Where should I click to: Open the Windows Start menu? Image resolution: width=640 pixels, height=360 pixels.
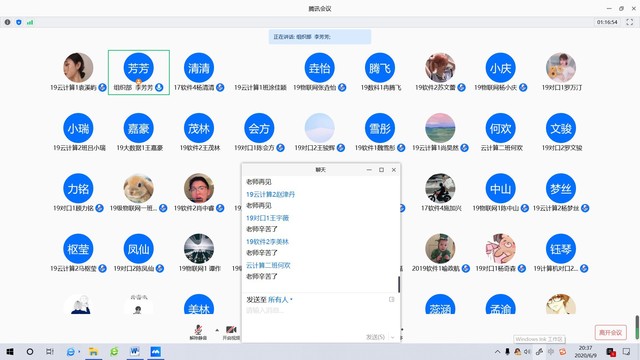pyautogui.click(x=10, y=351)
